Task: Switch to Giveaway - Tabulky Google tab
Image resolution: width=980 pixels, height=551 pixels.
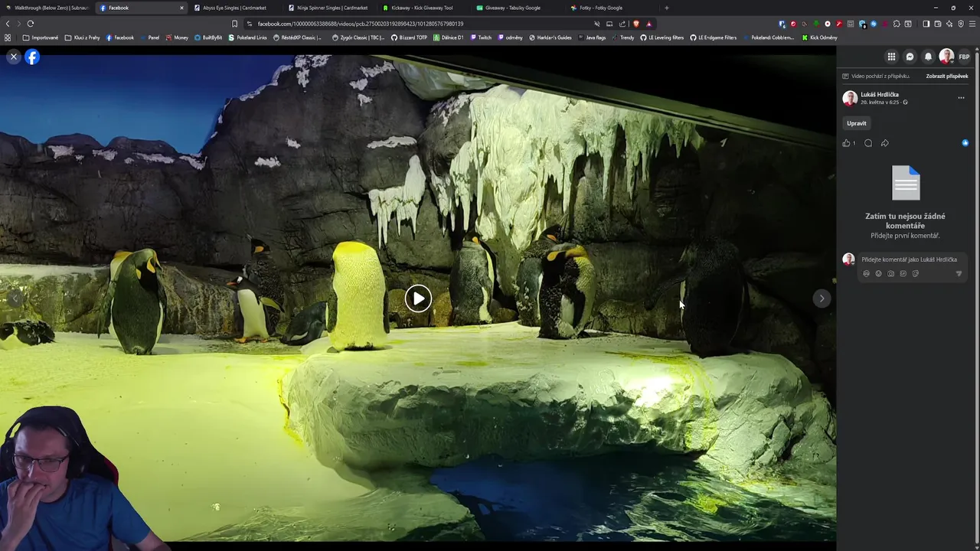Action: coord(513,8)
